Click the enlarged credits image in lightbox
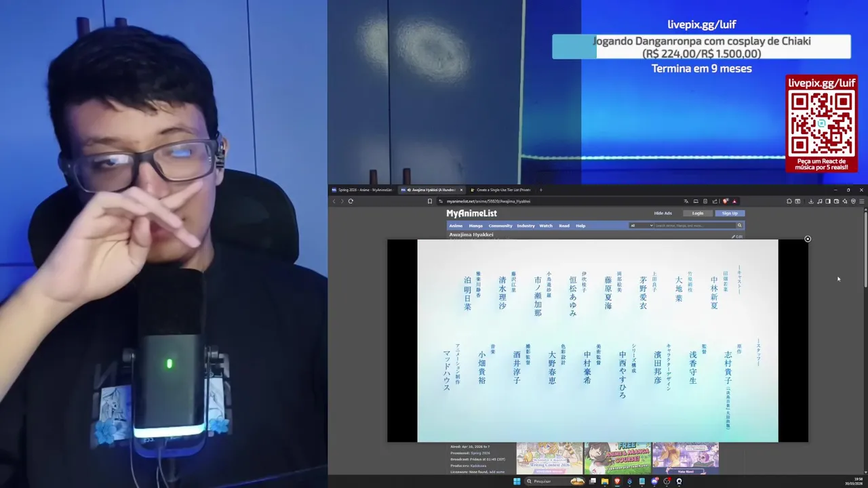868x488 pixels. (x=597, y=340)
